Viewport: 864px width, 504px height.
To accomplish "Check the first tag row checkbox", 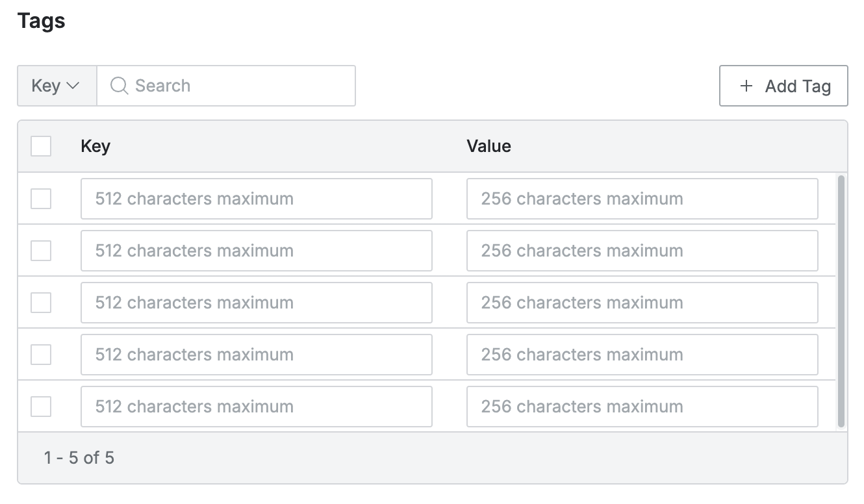I will (x=41, y=199).
